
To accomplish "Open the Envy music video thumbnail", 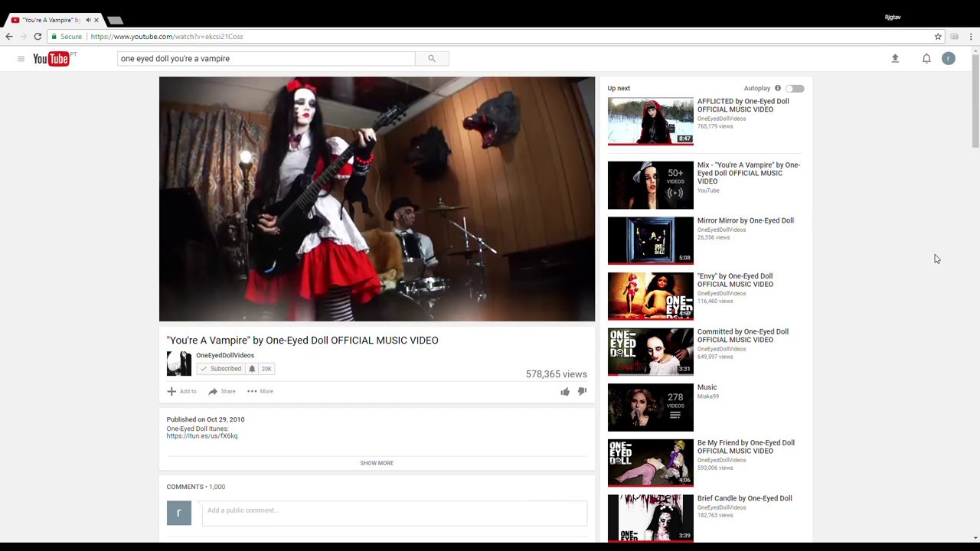I will coord(651,296).
